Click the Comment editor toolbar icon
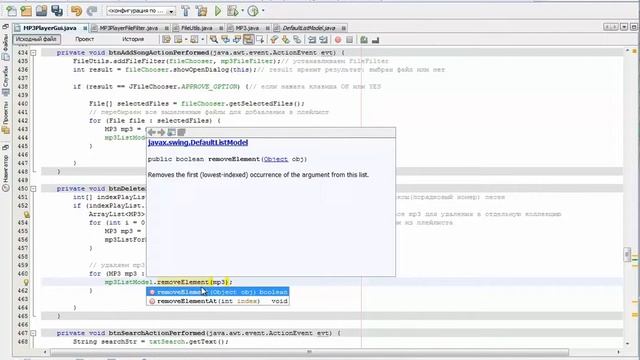 click(364, 40)
